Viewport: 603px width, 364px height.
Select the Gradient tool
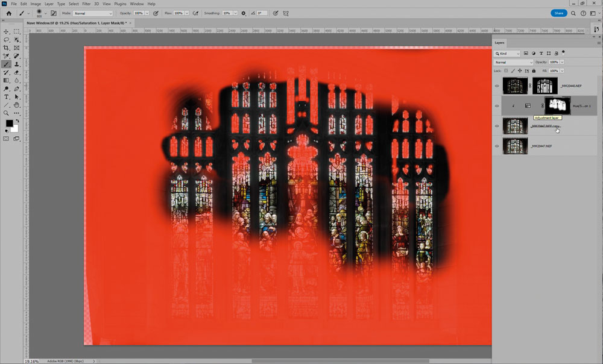pos(6,80)
